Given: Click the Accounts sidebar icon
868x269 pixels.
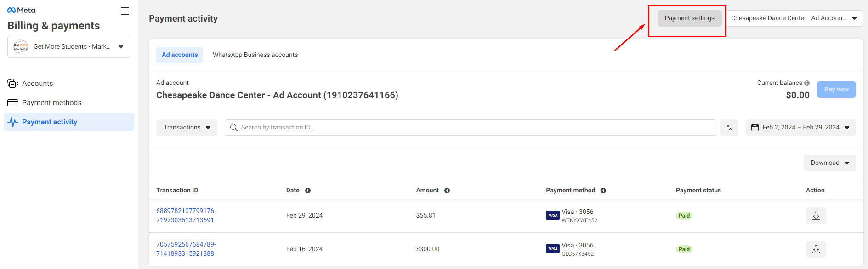Looking at the screenshot, I should (13, 84).
